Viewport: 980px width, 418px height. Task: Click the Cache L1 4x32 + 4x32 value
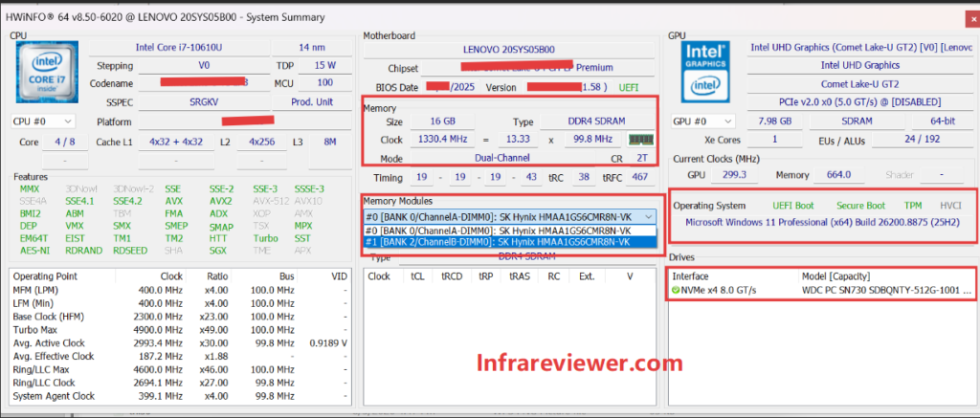click(x=176, y=142)
